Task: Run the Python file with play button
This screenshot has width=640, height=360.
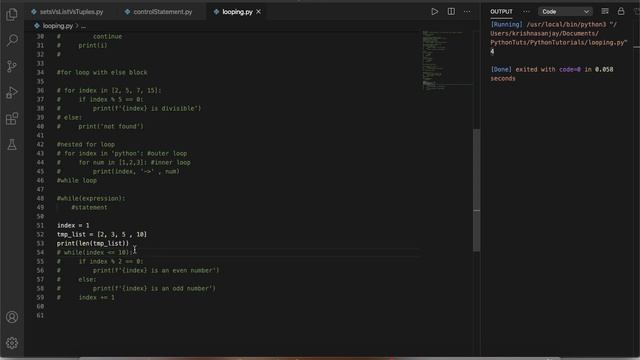Action: [435, 12]
